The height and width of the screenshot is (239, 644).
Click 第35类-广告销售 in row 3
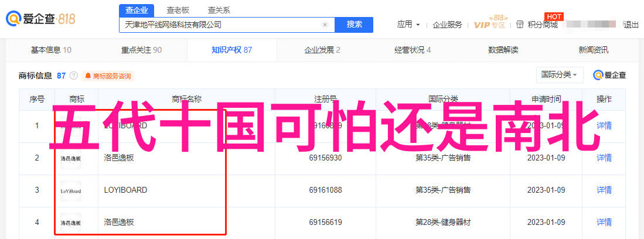click(x=443, y=190)
